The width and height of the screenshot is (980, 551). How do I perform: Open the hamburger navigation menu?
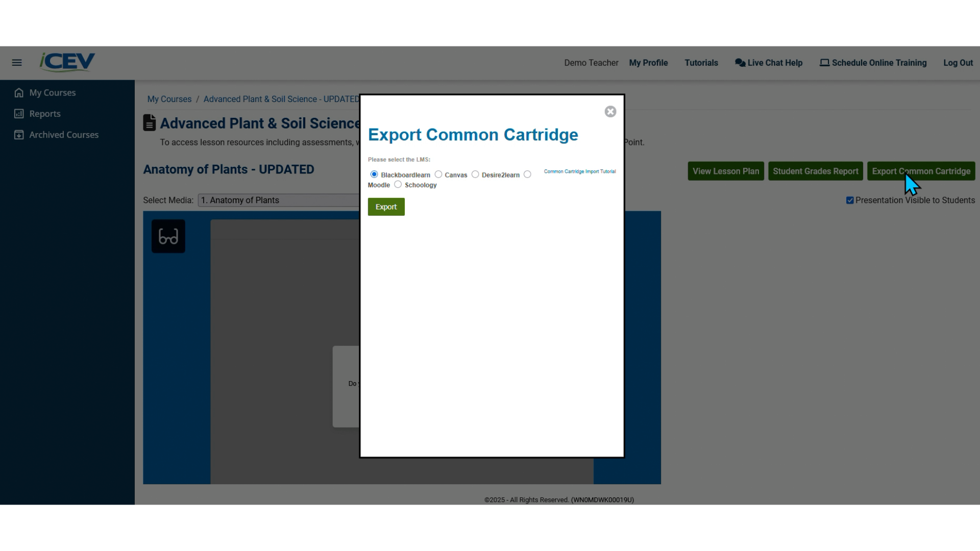pyautogui.click(x=17, y=63)
